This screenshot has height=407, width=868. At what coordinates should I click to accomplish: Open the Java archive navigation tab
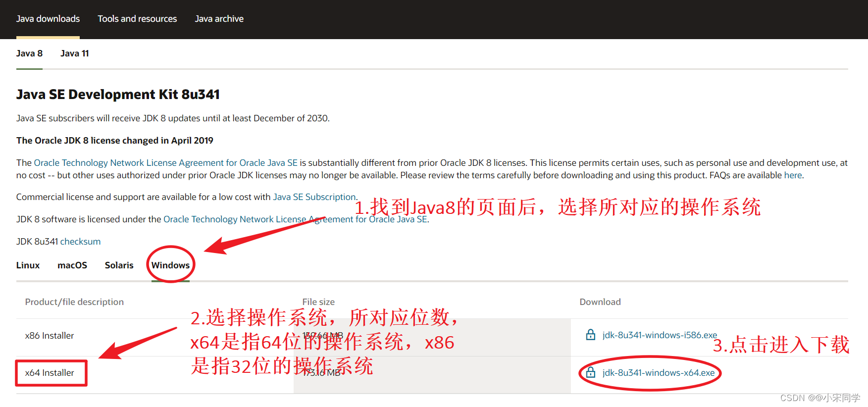pyautogui.click(x=219, y=19)
